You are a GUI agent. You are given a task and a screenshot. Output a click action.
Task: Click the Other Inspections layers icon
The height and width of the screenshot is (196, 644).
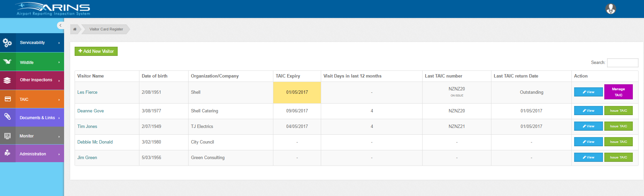pyautogui.click(x=7, y=80)
